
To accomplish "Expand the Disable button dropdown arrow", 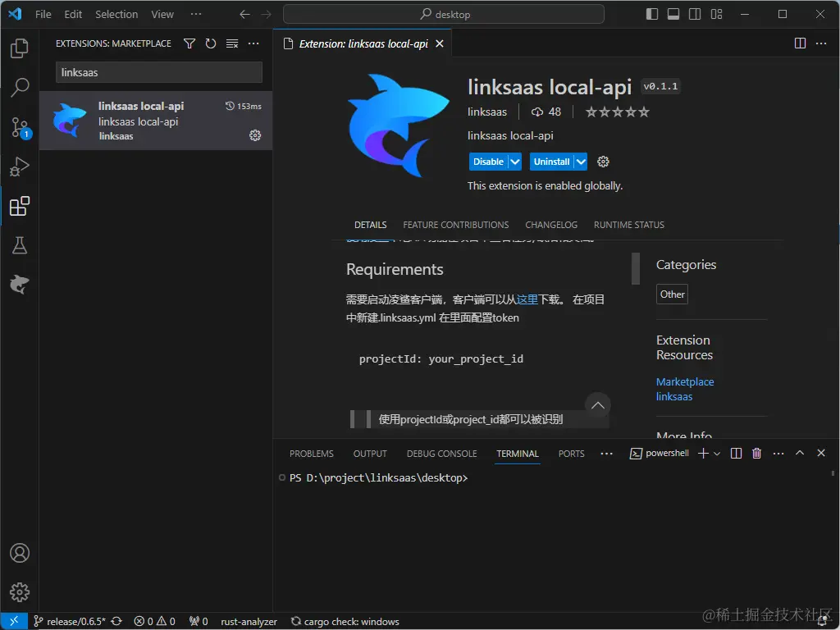I will pyautogui.click(x=515, y=162).
